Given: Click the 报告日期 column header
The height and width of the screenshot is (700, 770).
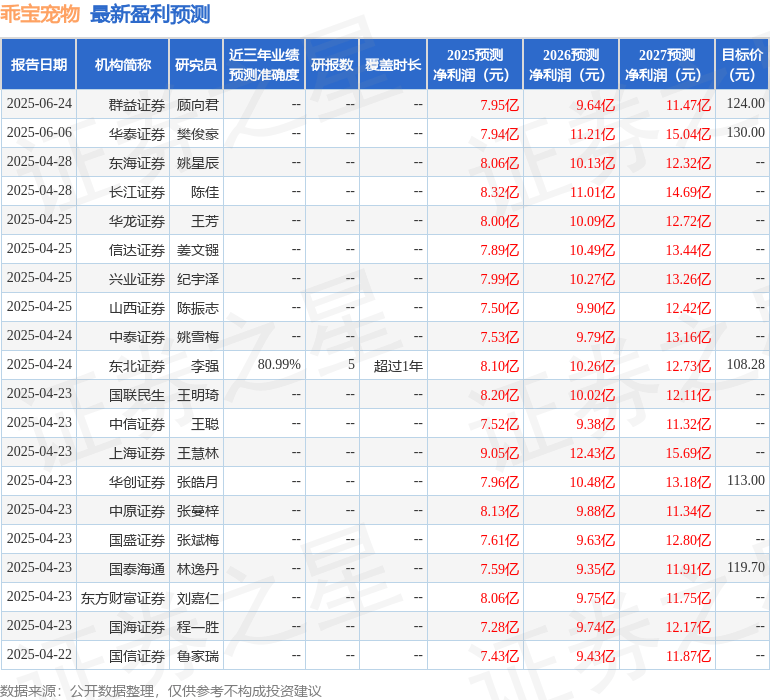Looking at the screenshot, I should point(38,64).
